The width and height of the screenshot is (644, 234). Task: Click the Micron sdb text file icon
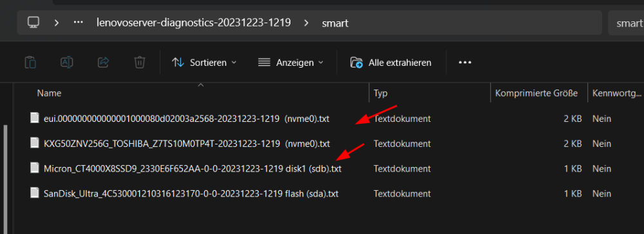35,168
